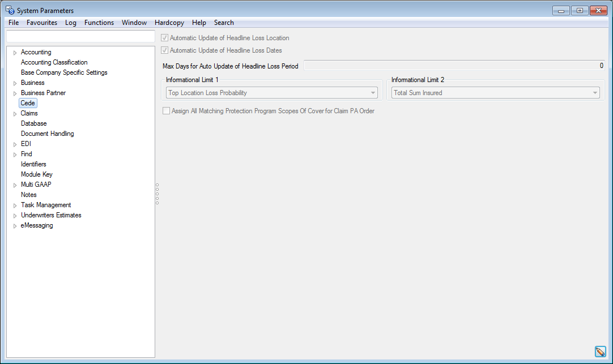Open the Informational Limit 1 dropdown
Viewport: 613px width, 364px height.
pyautogui.click(x=373, y=93)
